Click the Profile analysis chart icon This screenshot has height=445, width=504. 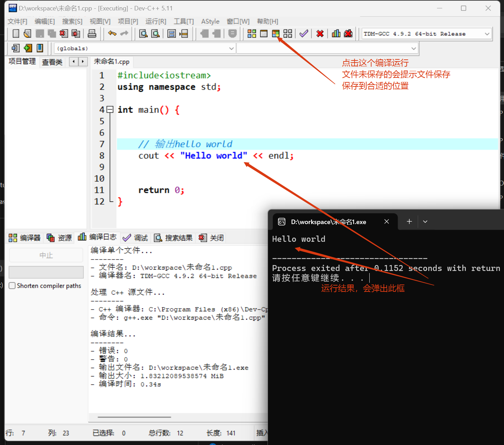tap(336, 33)
